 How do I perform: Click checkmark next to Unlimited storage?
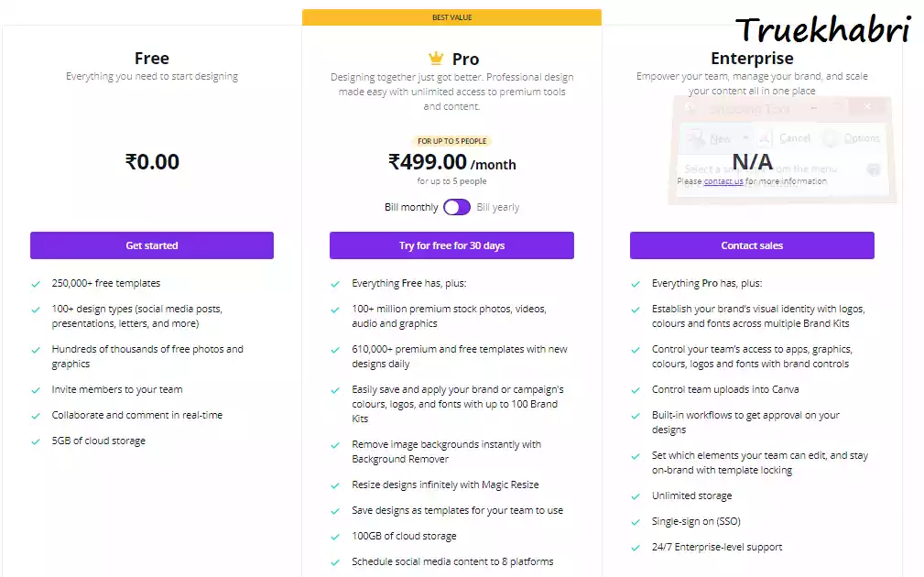pyautogui.click(x=636, y=496)
